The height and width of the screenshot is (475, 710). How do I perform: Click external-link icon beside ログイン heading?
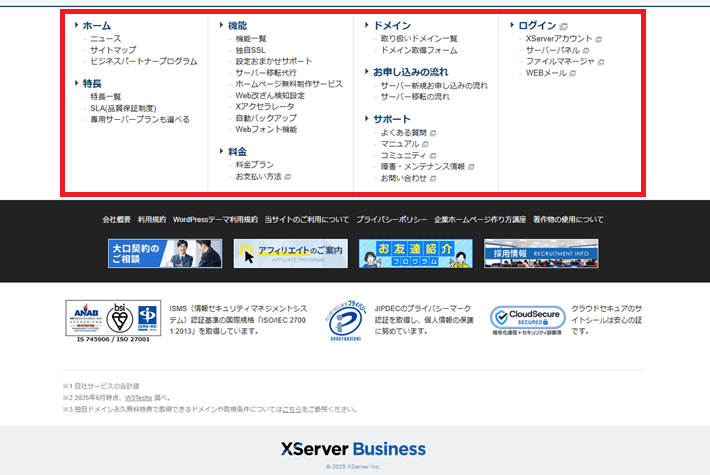pos(563,27)
